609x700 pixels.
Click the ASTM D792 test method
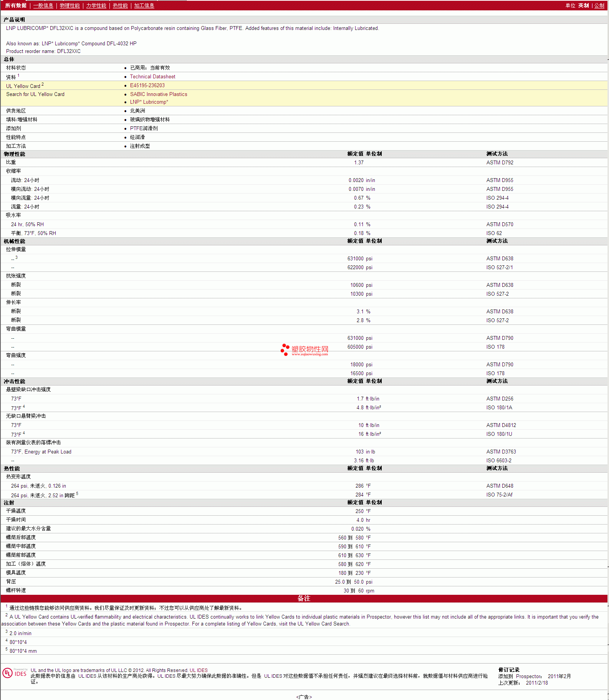tap(500, 163)
